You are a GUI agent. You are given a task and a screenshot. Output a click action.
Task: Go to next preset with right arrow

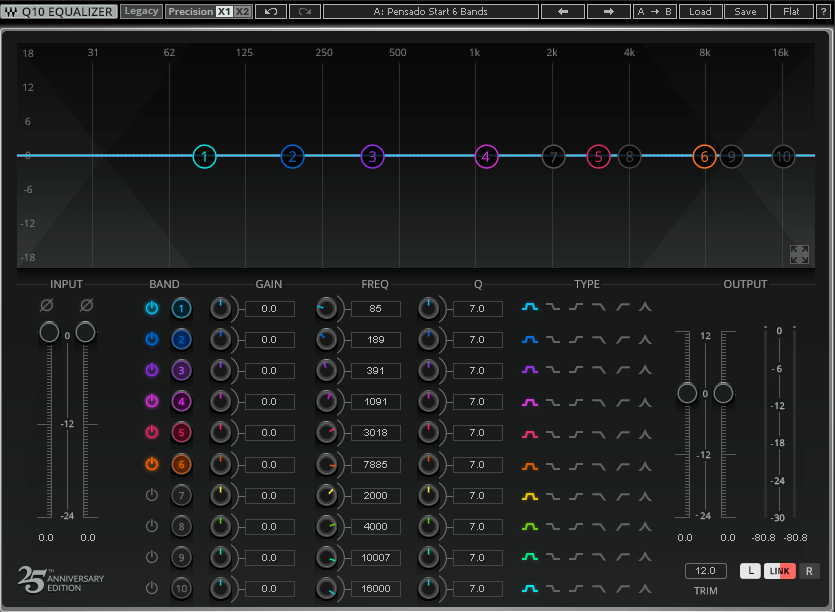pos(608,11)
